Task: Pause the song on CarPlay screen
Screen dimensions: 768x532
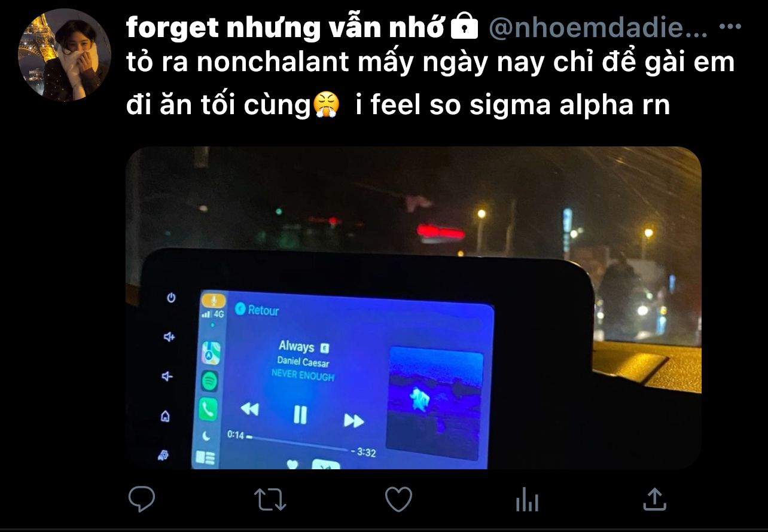Action: pos(300,414)
